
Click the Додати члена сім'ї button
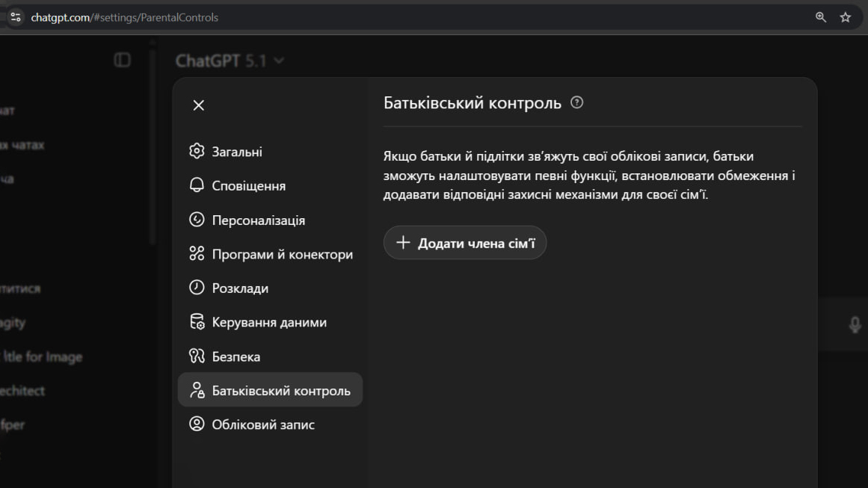[464, 242]
